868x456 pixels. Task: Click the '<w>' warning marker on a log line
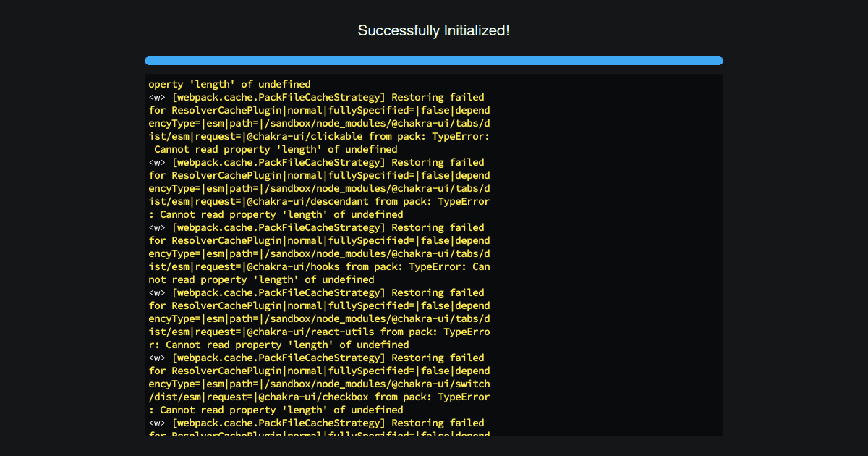click(x=156, y=97)
